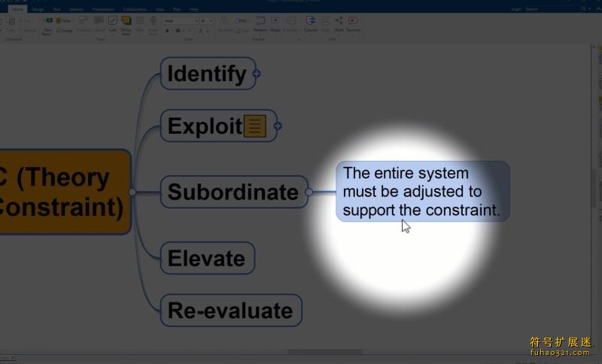
Task: Open the Presentation ribbon tab
Action: point(103,9)
